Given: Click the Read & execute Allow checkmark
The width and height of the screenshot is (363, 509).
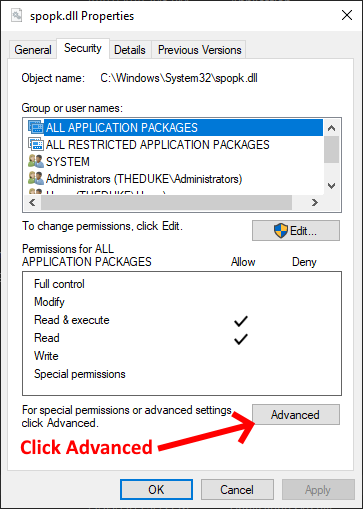Looking at the screenshot, I should click(x=241, y=321).
